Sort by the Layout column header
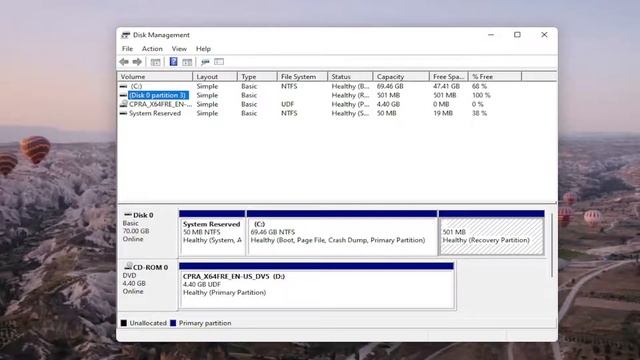 [x=215, y=77]
